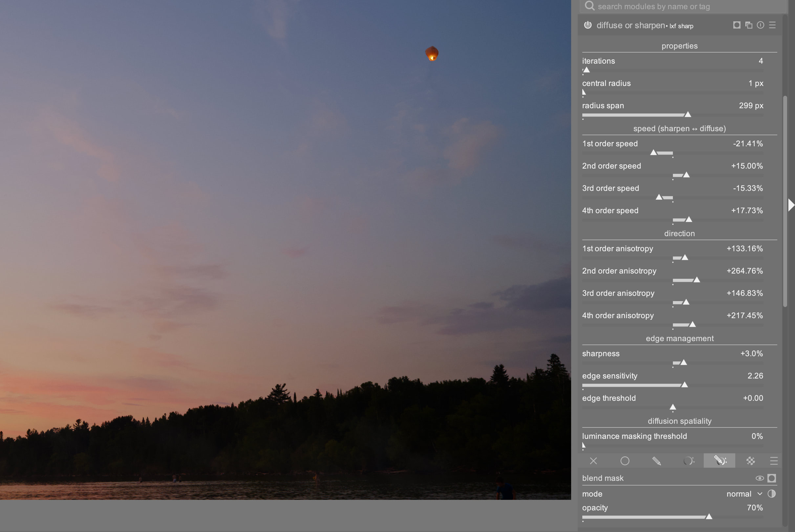Toggle the reverse blend order half-circle icon
The width and height of the screenshot is (795, 532).
click(772, 494)
